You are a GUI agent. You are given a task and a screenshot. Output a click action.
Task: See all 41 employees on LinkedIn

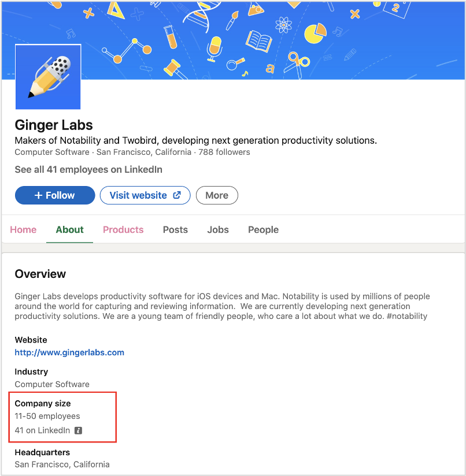88,169
